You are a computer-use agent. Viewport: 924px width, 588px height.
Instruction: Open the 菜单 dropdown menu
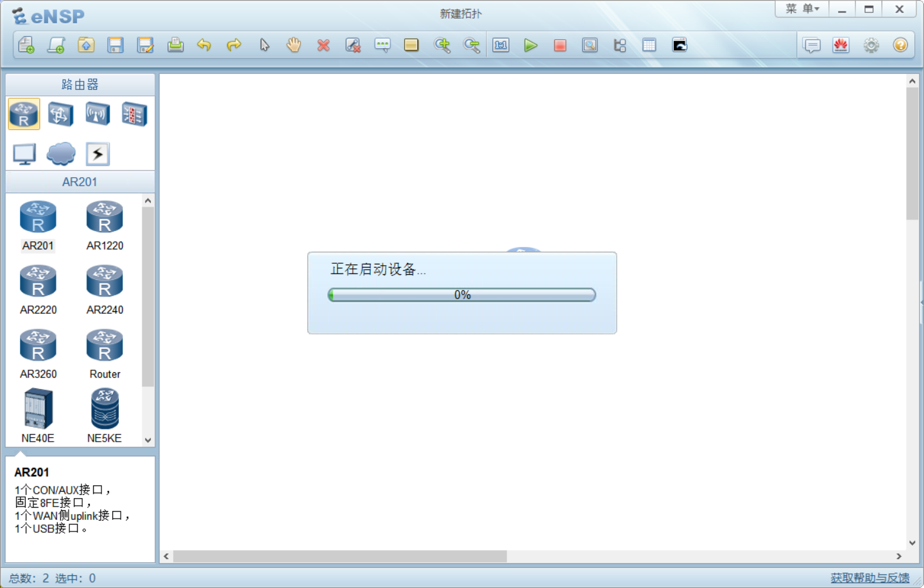coord(802,9)
